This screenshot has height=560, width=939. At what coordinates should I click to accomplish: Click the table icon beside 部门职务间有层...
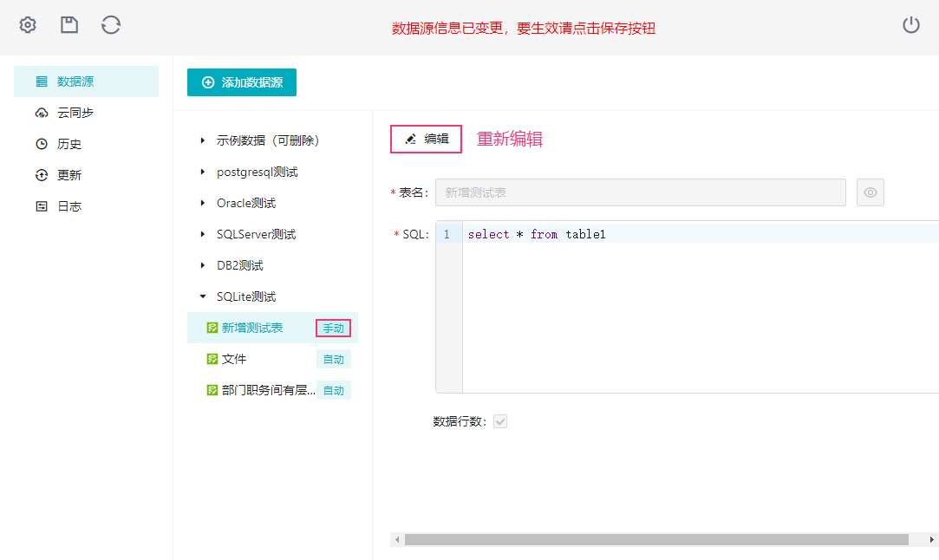click(212, 390)
